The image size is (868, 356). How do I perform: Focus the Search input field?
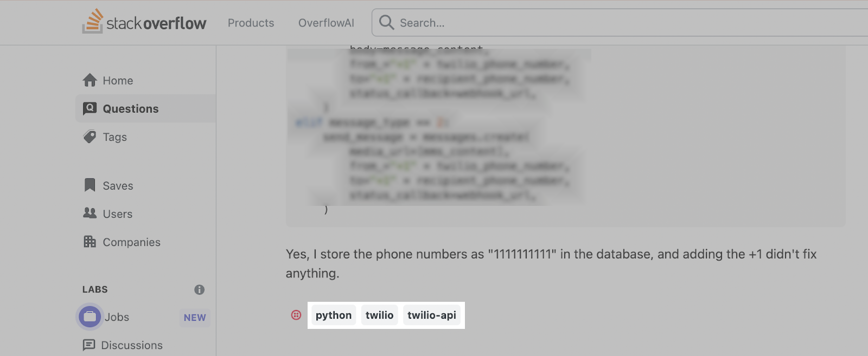click(597, 23)
